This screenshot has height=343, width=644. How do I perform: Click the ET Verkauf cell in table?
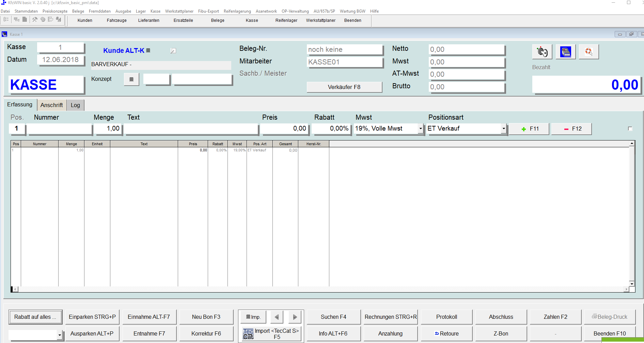tap(259, 150)
